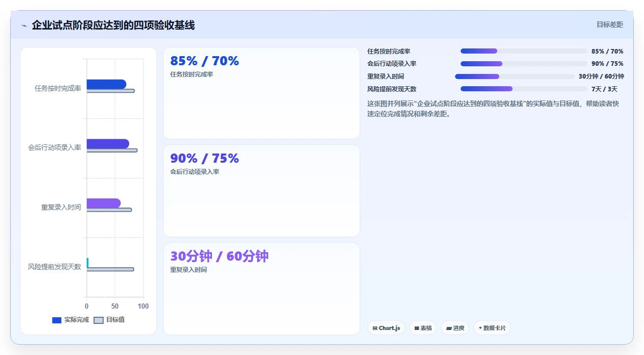The height and width of the screenshot is (355, 644).
Task: Select the 90% / 75% data card value
Action: tap(204, 159)
